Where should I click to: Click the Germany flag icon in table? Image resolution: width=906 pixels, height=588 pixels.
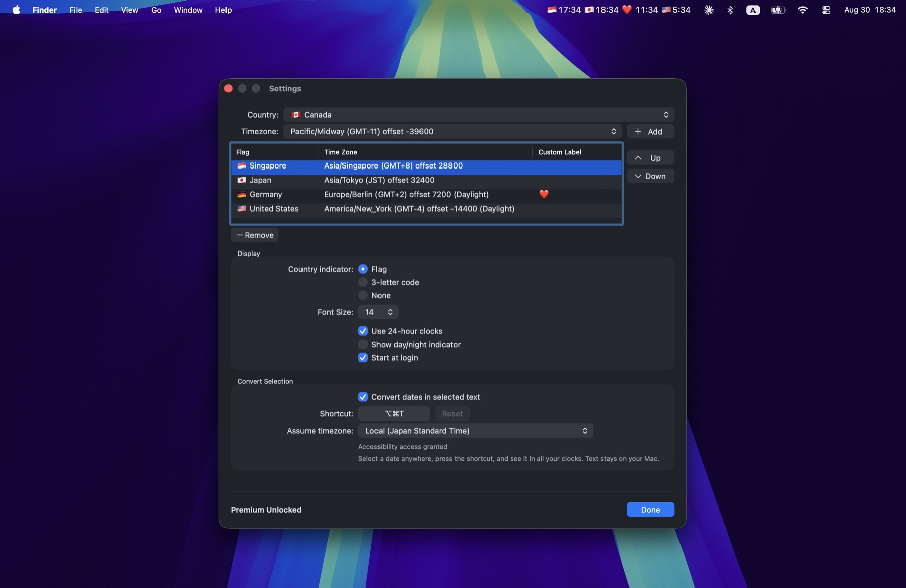(x=242, y=194)
